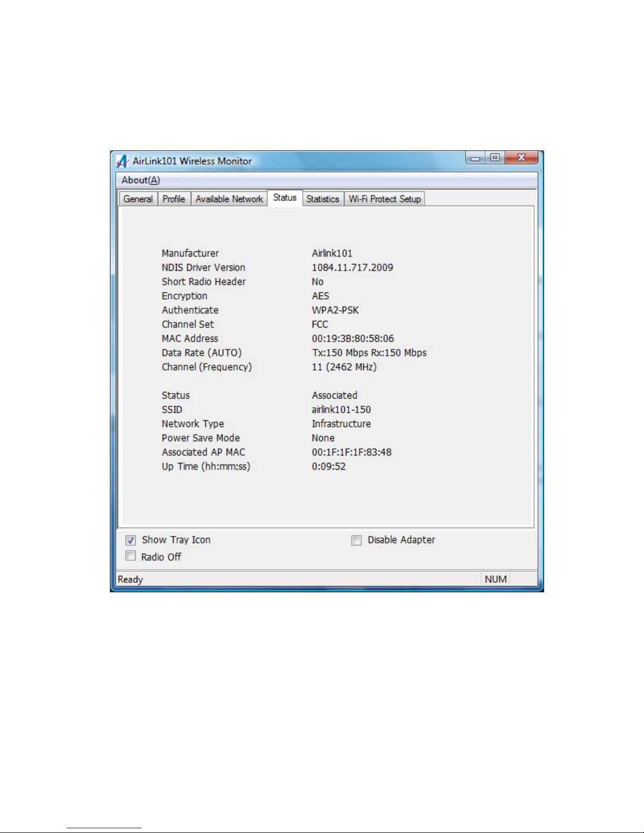The image size is (644, 833).
Task: Click the Associated status value
Action: pyautogui.click(x=334, y=396)
